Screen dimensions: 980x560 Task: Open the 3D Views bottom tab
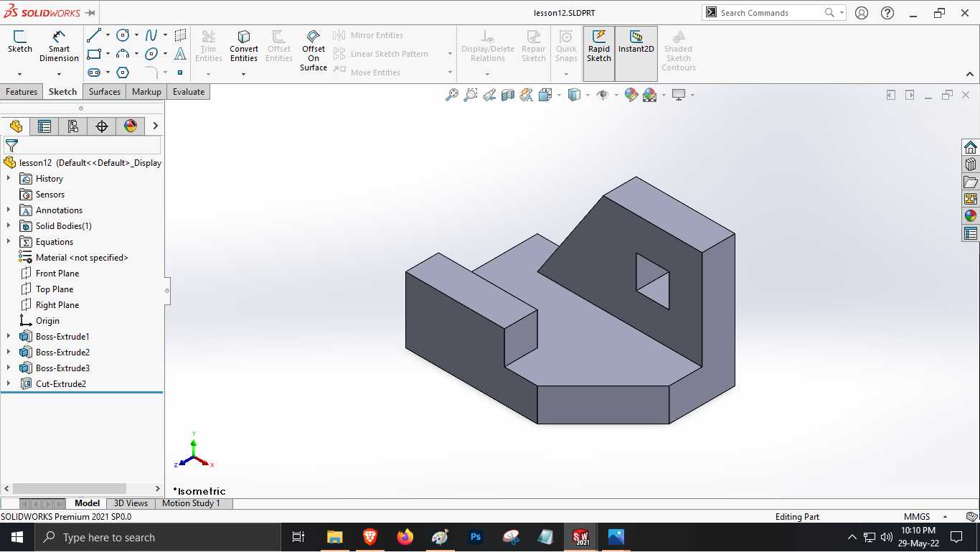(131, 503)
